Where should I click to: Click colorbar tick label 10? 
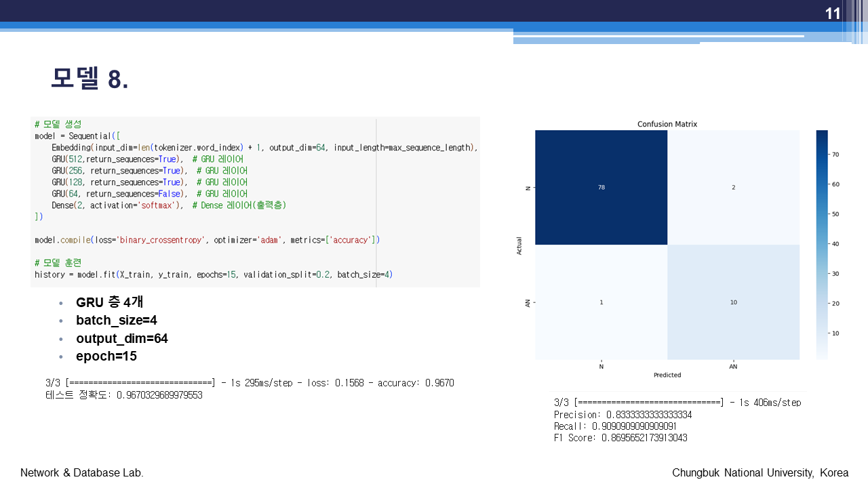coord(835,333)
